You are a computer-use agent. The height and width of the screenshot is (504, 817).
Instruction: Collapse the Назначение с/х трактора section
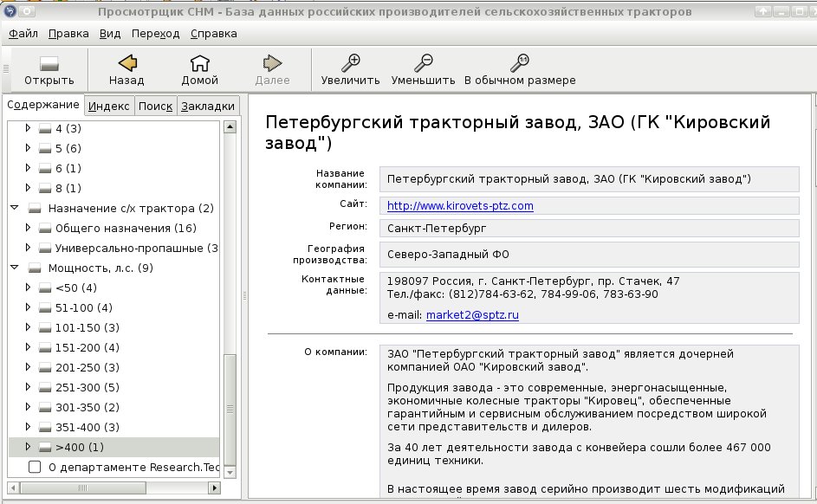15,208
